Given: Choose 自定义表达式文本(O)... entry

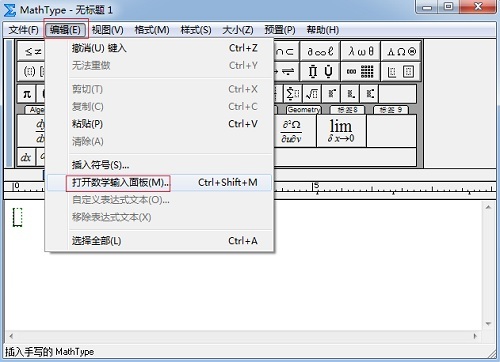Looking at the screenshot, I should tap(159, 200).
